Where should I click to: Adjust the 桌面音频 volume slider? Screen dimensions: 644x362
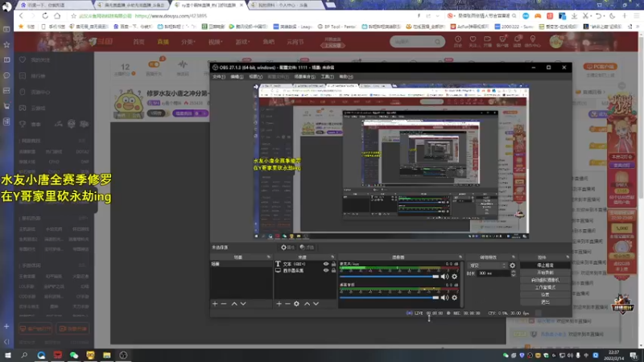tap(390, 298)
